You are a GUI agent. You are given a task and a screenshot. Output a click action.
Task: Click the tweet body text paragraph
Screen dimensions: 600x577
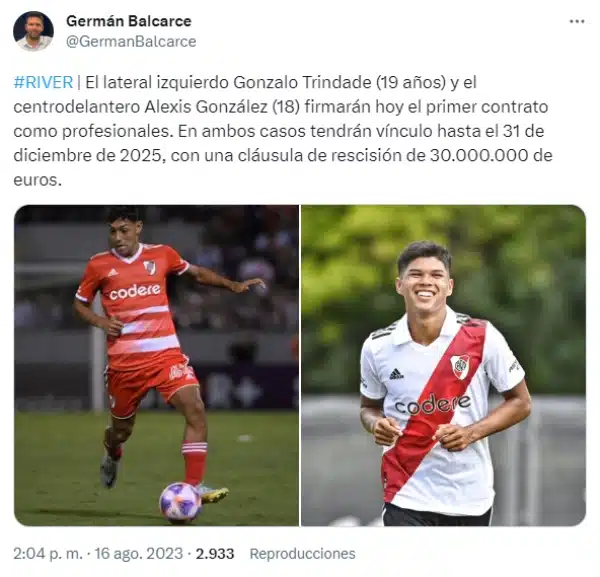[283, 131]
